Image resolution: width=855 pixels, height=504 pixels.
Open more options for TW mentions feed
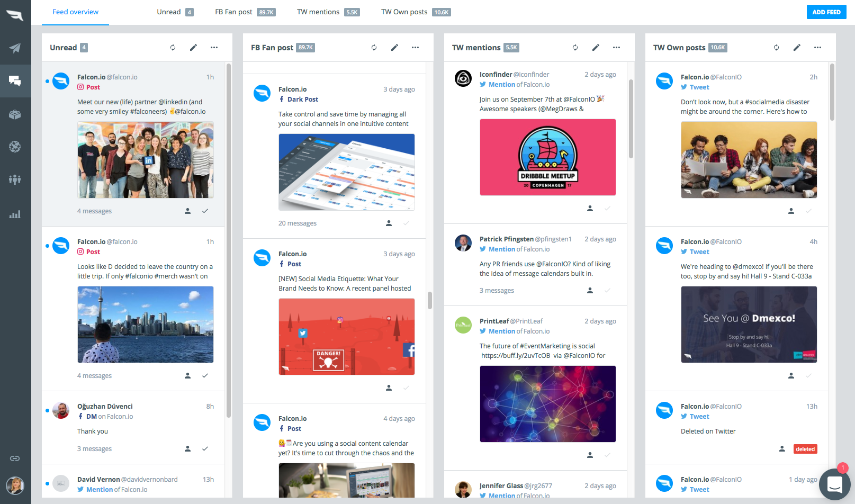click(x=616, y=48)
